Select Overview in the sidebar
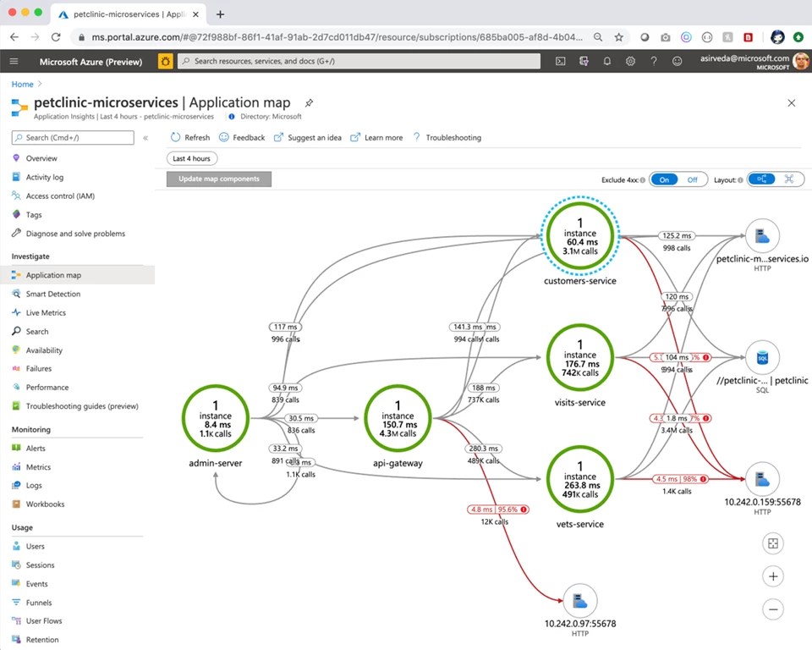Viewport: 812px width, 650px height. 44,158
